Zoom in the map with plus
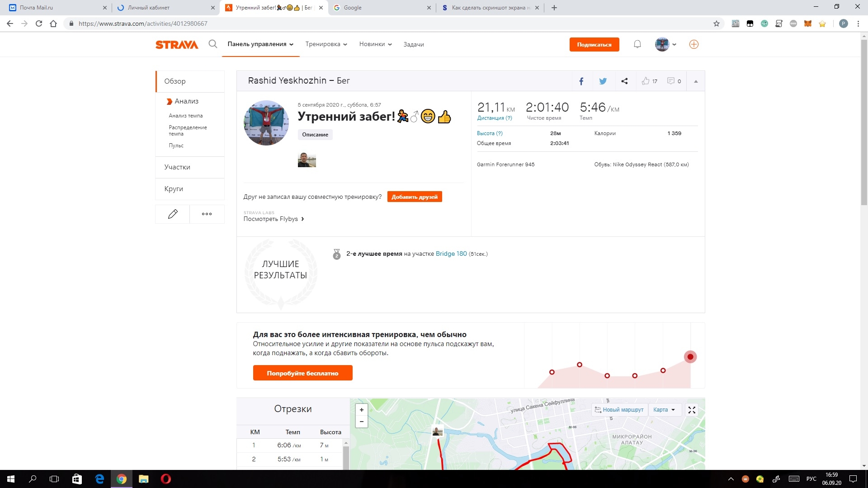This screenshot has width=868, height=488. tap(361, 410)
